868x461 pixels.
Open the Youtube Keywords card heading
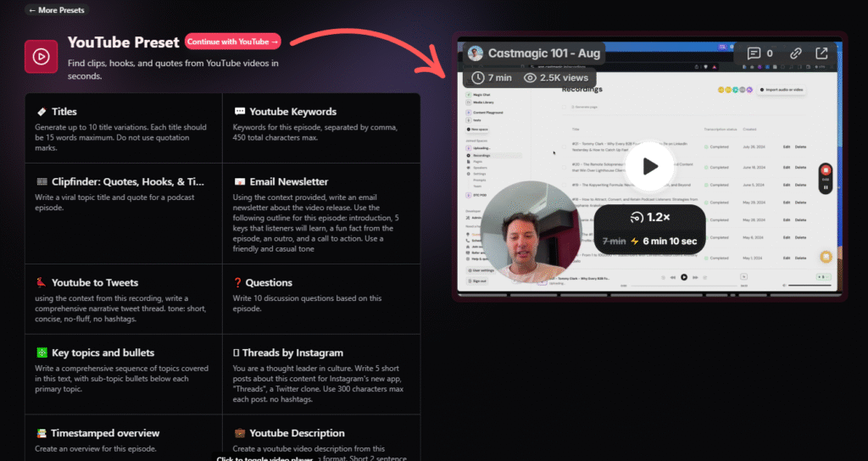coord(292,111)
